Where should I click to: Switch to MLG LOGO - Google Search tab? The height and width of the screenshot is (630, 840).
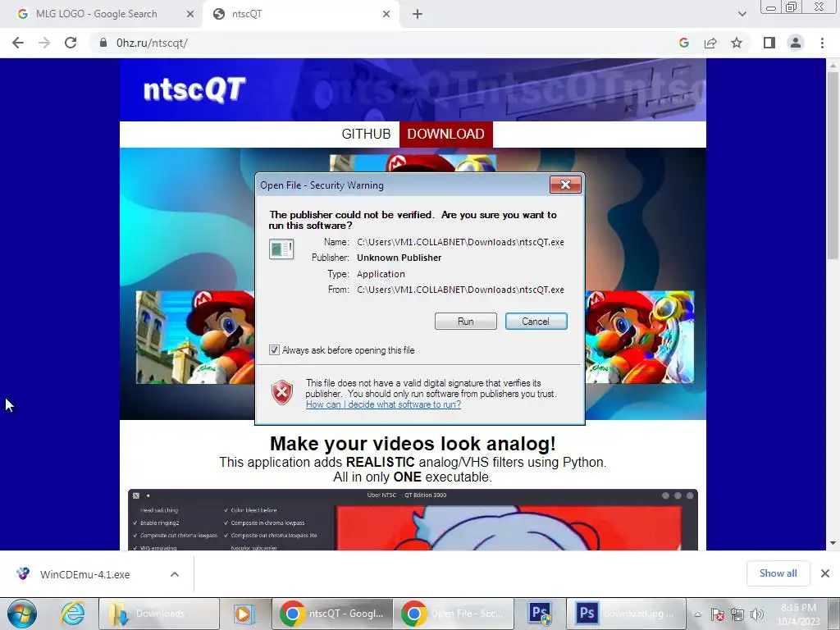97,14
